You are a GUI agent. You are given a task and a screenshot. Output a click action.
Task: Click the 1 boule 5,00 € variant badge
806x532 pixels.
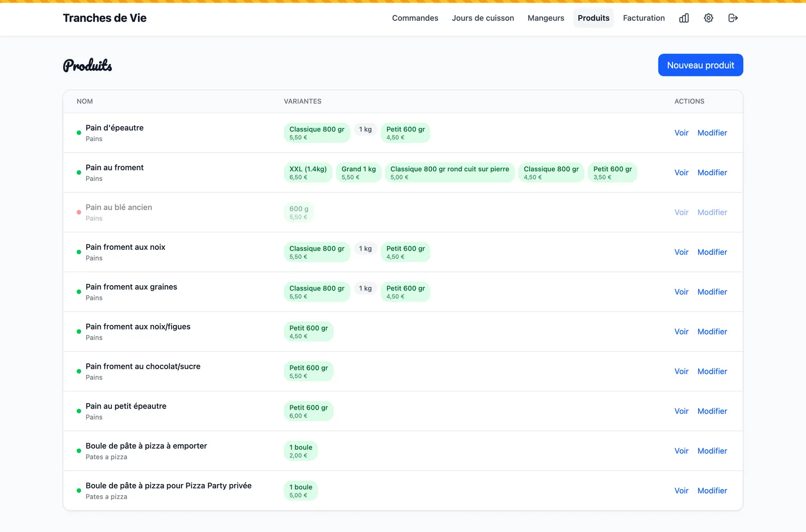(x=301, y=491)
